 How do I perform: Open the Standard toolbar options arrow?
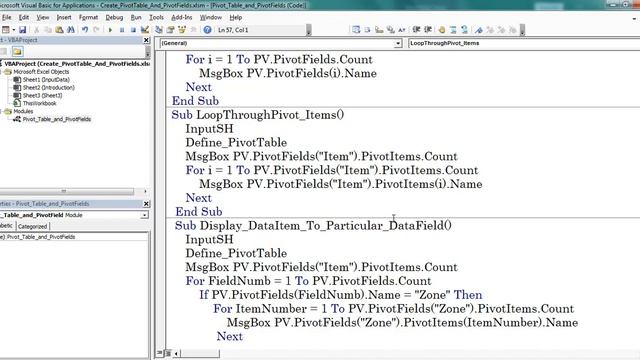tap(309, 30)
